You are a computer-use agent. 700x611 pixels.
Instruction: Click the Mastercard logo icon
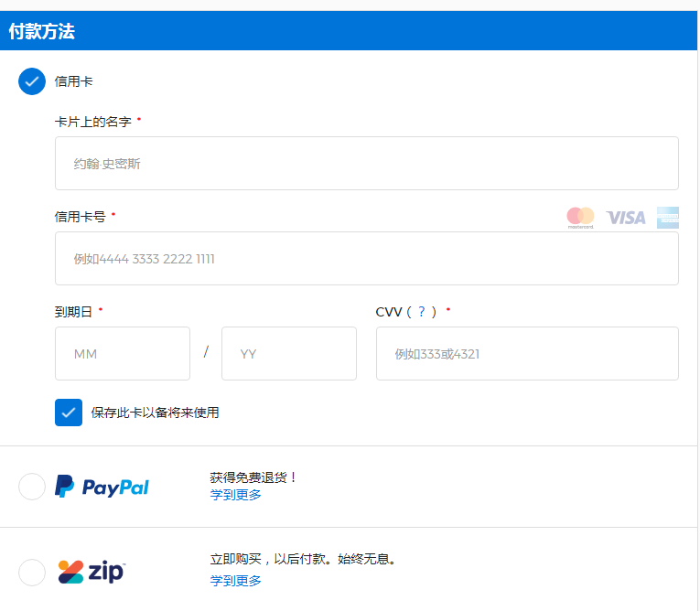coord(580,217)
